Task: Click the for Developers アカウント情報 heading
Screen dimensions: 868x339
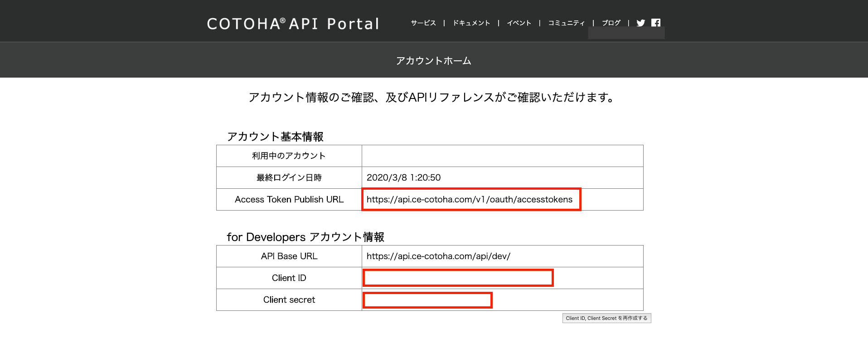Action: [305, 237]
